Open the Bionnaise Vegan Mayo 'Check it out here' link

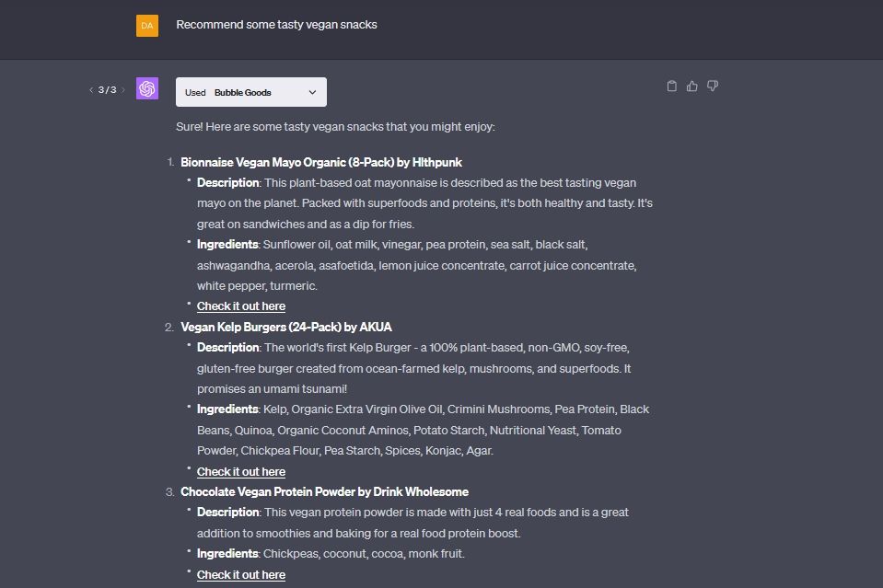click(241, 306)
